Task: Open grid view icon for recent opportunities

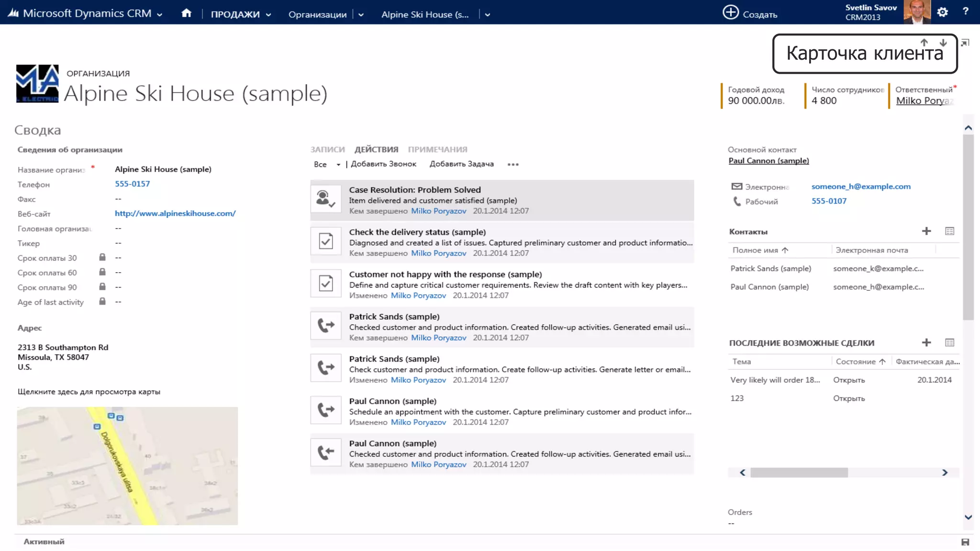Action: click(949, 342)
